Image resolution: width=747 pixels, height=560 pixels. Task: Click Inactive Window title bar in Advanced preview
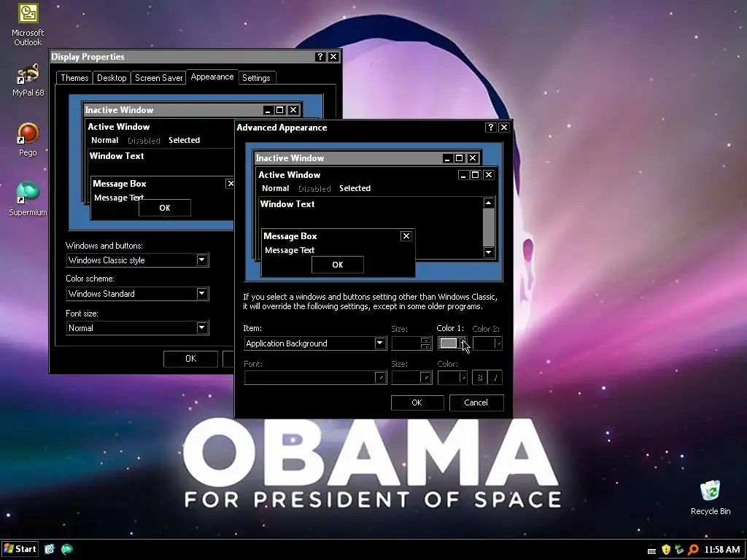(x=368, y=158)
